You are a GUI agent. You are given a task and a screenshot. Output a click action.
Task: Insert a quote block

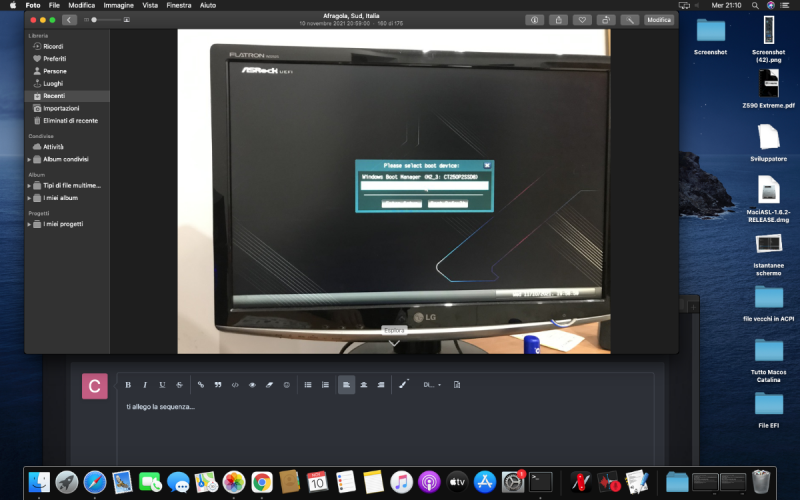[x=218, y=385]
